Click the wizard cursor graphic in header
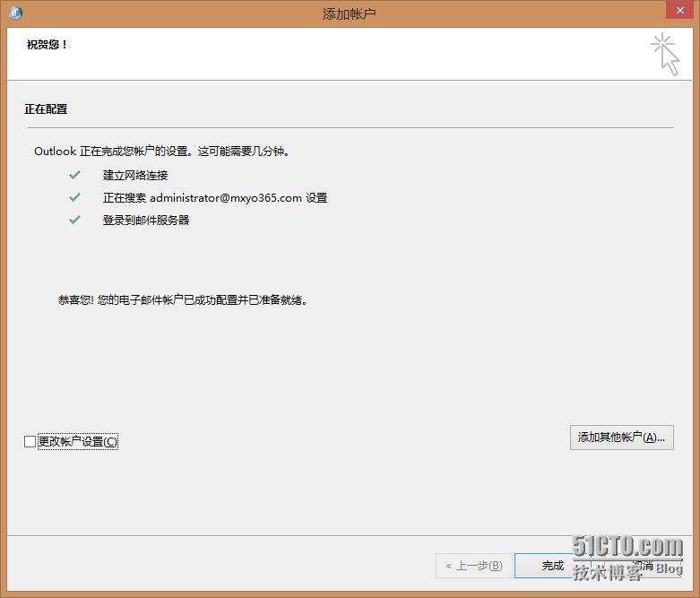This screenshot has width=700, height=598. coord(665,54)
